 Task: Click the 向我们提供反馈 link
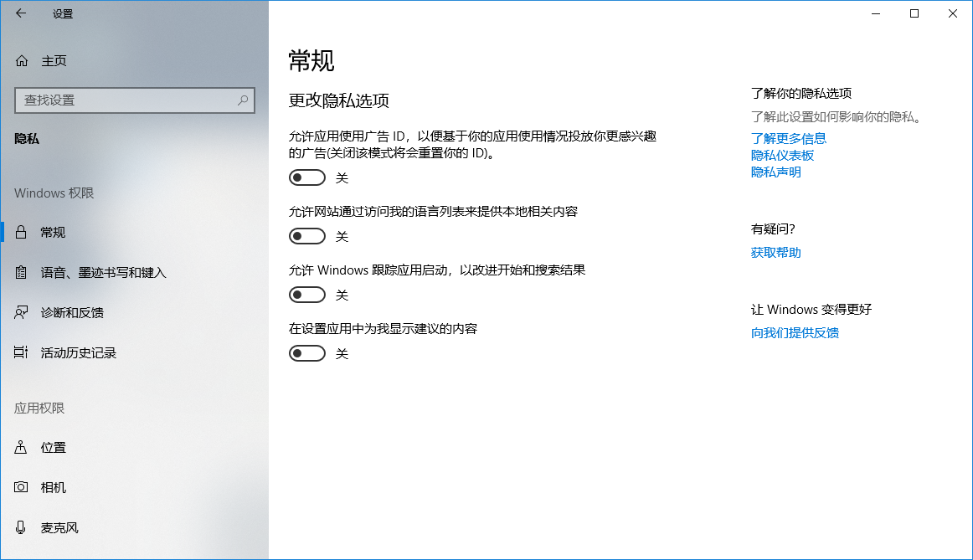795,333
